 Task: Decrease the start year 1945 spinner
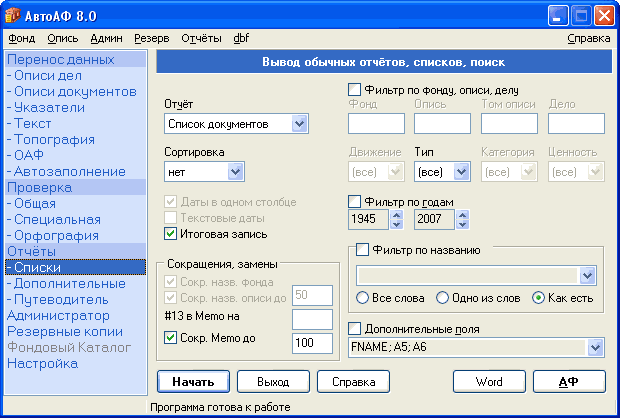[x=397, y=224]
